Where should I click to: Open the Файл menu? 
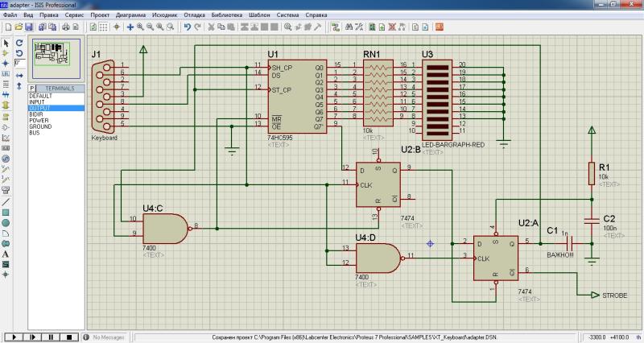coord(9,15)
